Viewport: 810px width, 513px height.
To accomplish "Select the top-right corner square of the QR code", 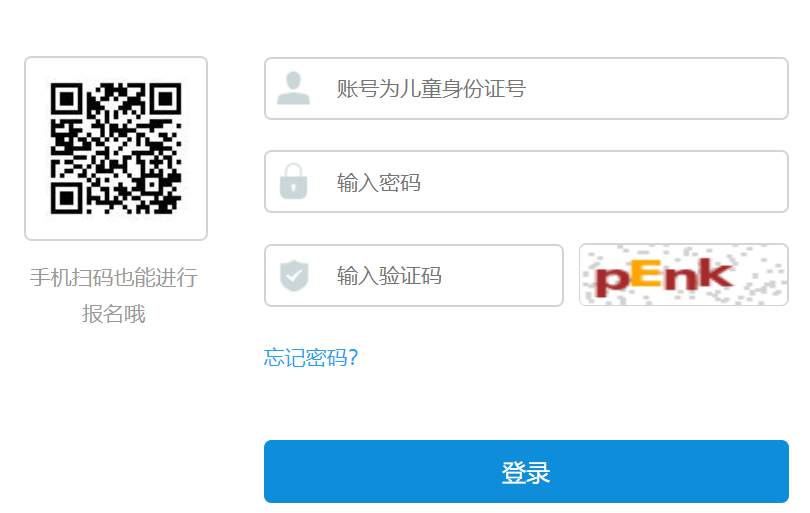I will (165, 99).
